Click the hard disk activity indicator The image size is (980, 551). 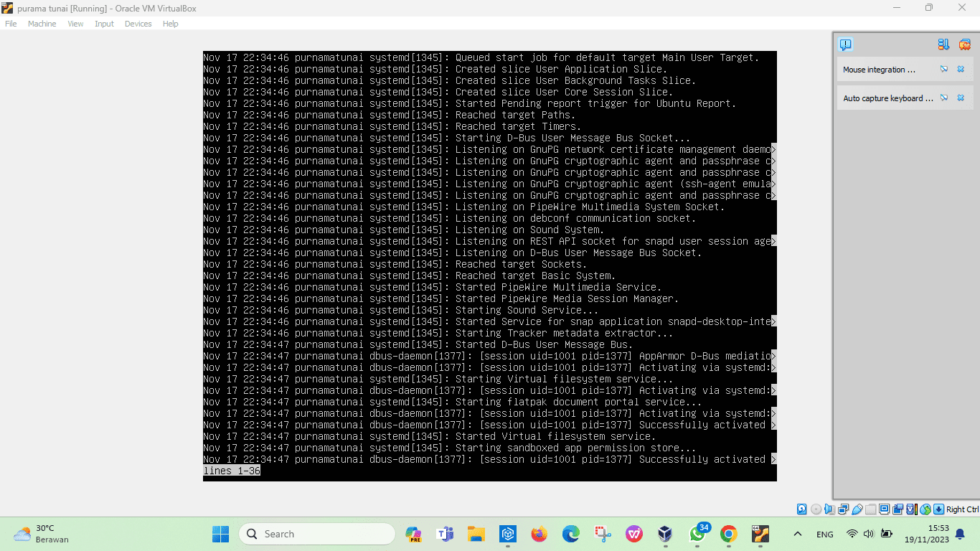point(802,509)
